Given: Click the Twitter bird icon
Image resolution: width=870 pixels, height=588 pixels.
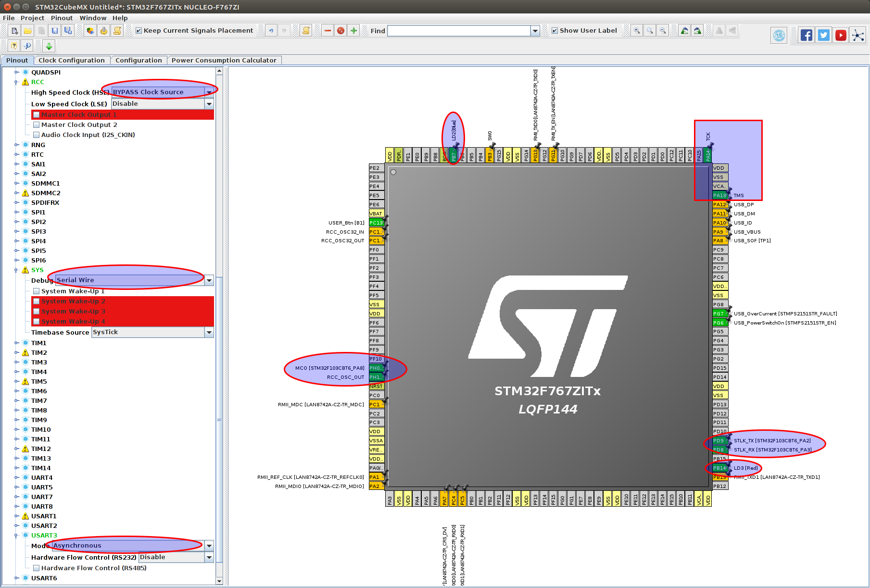Looking at the screenshot, I should coord(823,35).
